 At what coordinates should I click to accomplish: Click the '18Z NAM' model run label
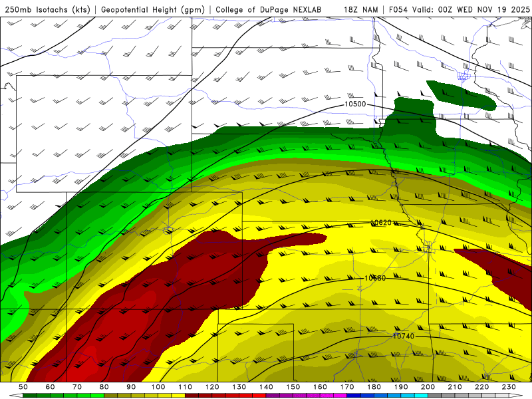click(360, 9)
